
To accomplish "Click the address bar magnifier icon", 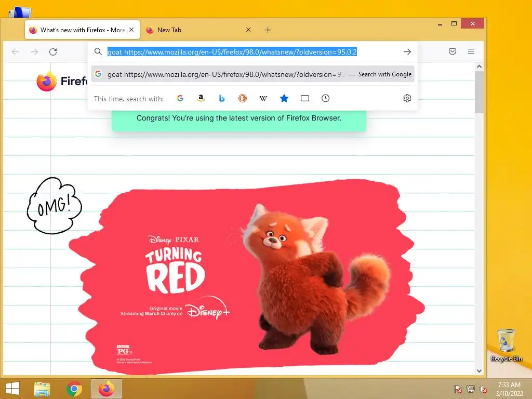I will [x=98, y=51].
